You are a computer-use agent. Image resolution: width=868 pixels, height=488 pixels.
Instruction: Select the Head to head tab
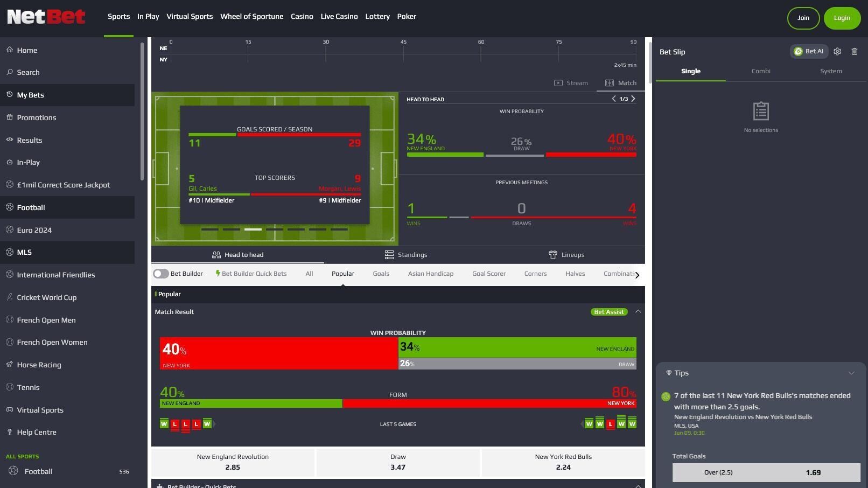click(237, 255)
